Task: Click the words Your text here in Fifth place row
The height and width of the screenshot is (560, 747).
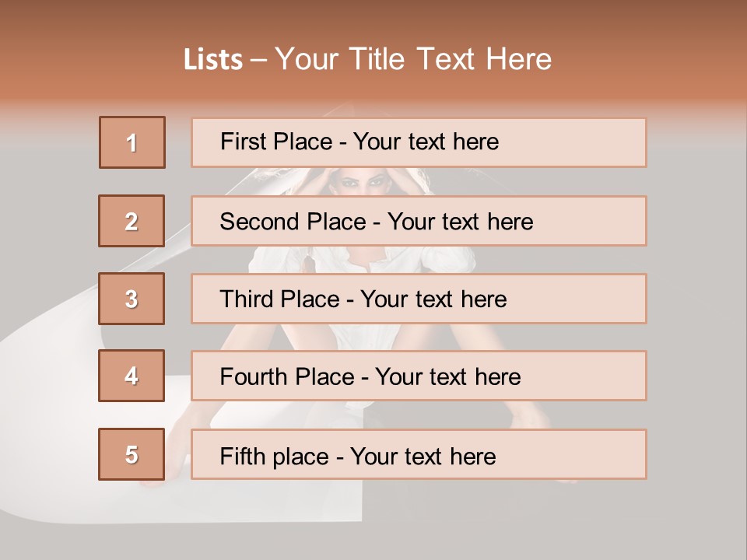Action: tap(423, 456)
